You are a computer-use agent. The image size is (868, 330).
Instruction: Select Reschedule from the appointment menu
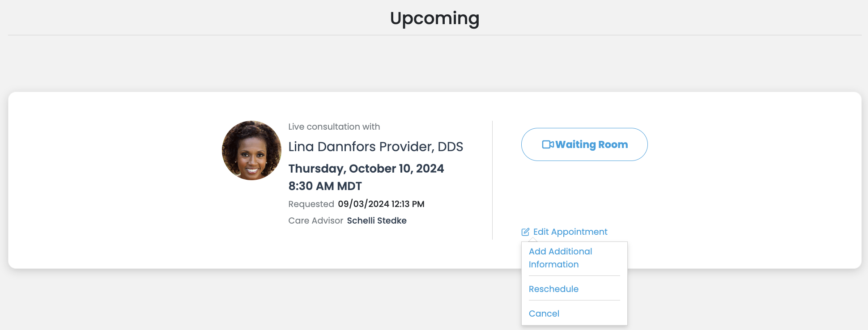pos(553,289)
